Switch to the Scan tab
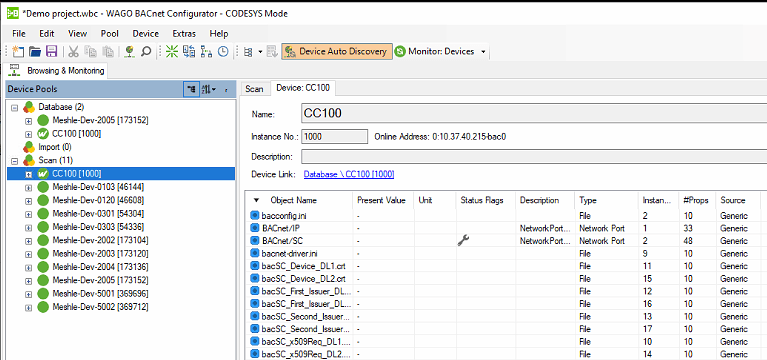Image resolution: width=767 pixels, height=360 pixels. pos(254,89)
